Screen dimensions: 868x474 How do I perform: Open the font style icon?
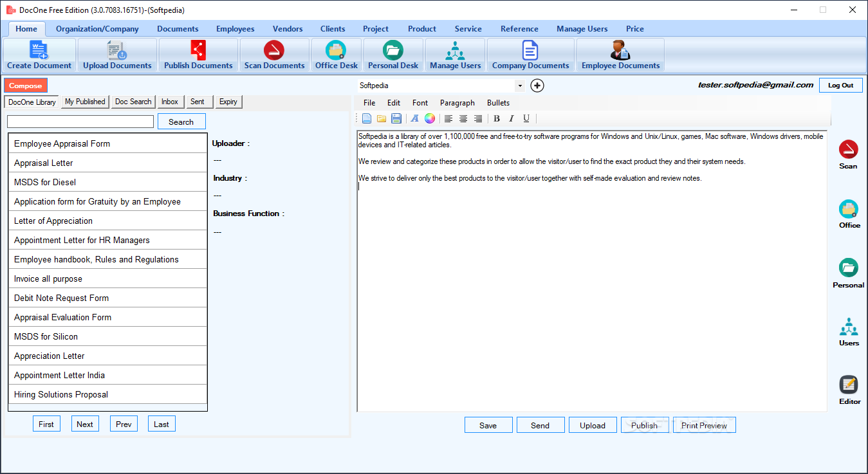(415, 118)
